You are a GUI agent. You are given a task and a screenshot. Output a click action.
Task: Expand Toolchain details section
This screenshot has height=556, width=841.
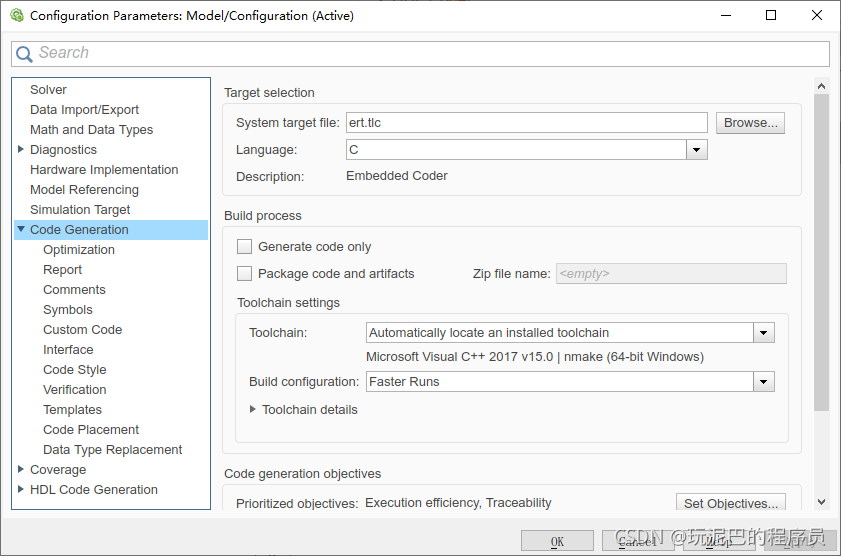point(253,410)
